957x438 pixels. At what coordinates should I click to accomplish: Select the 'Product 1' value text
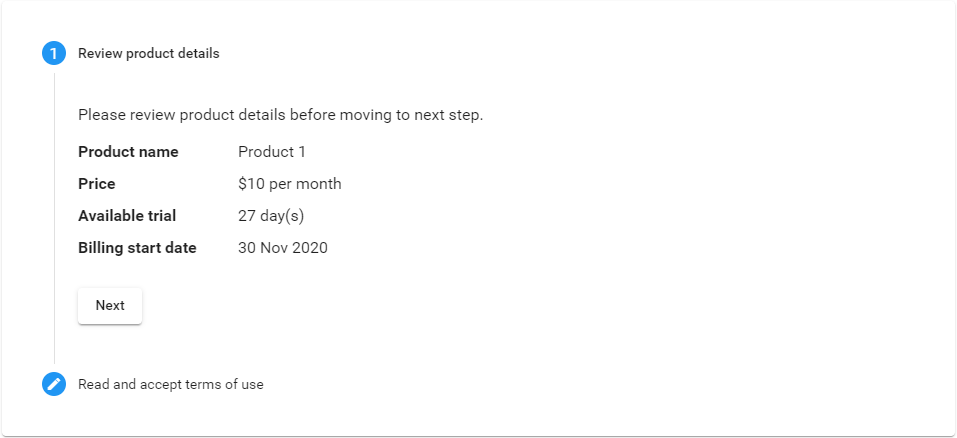pos(272,152)
